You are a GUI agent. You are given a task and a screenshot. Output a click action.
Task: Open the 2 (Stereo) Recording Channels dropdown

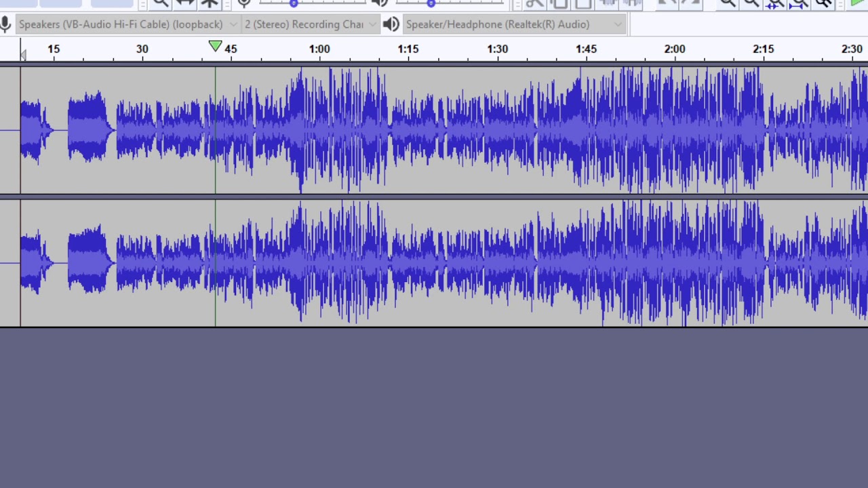click(311, 24)
